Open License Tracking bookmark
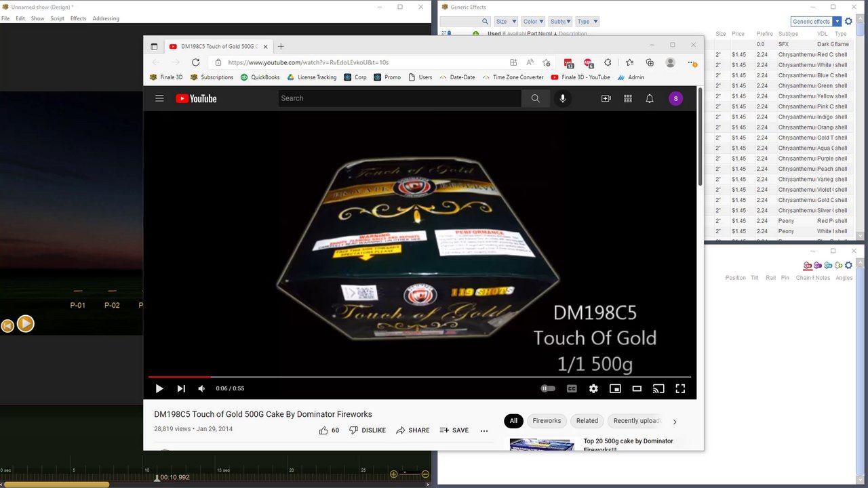Image resolution: width=868 pixels, height=488 pixels. pos(311,77)
